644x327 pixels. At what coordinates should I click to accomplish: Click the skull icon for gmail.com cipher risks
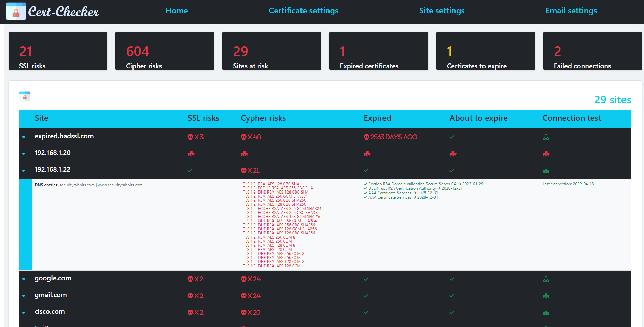point(243,296)
